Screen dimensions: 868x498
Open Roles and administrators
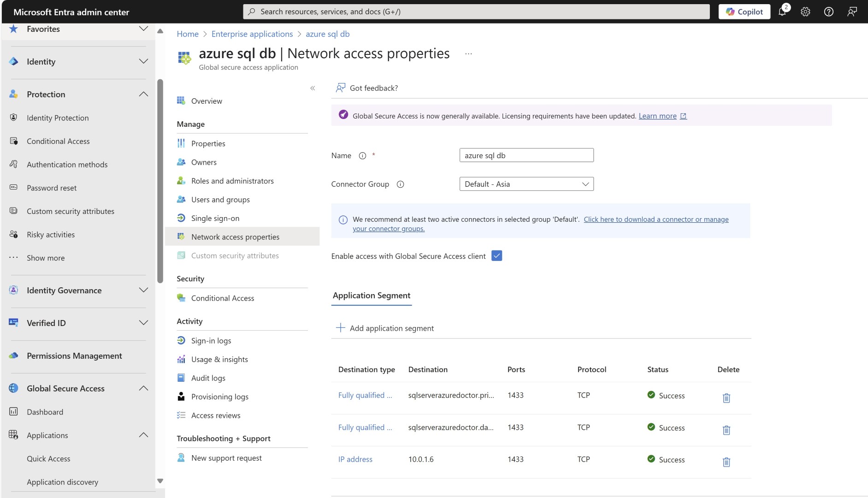[x=232, y=181]
